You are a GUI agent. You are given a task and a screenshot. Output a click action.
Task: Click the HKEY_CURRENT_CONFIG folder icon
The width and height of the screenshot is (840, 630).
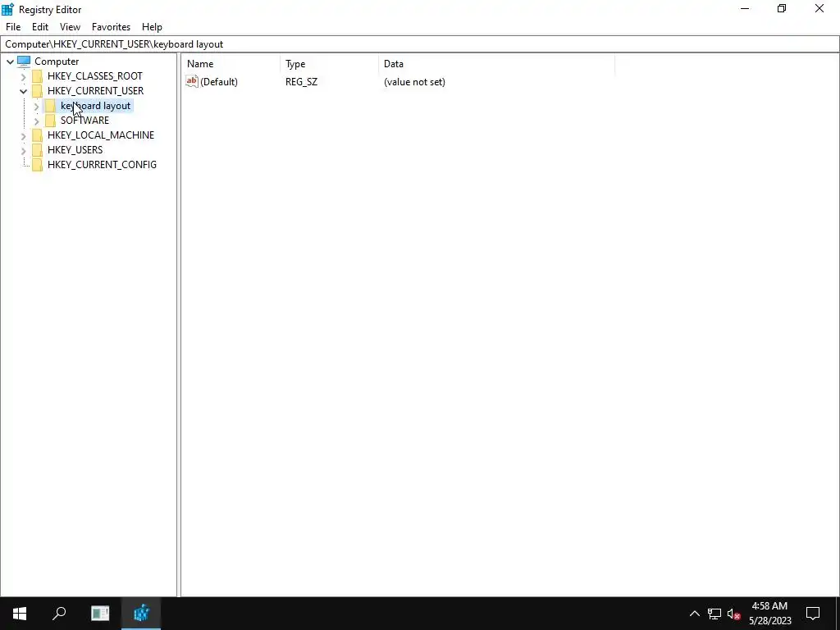(x=38, y=164)
